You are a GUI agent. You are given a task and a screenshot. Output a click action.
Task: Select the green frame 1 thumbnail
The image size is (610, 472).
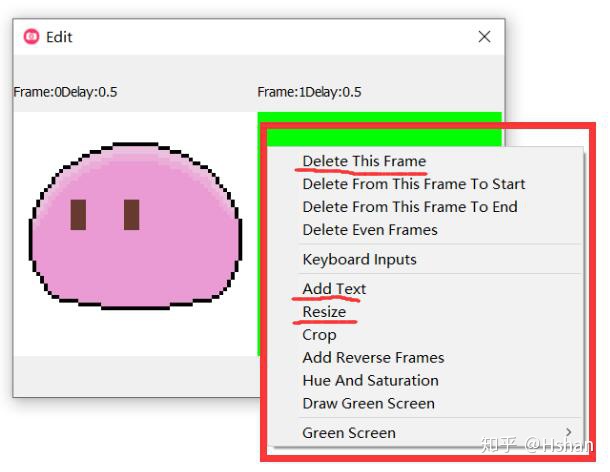pos(379,128)
